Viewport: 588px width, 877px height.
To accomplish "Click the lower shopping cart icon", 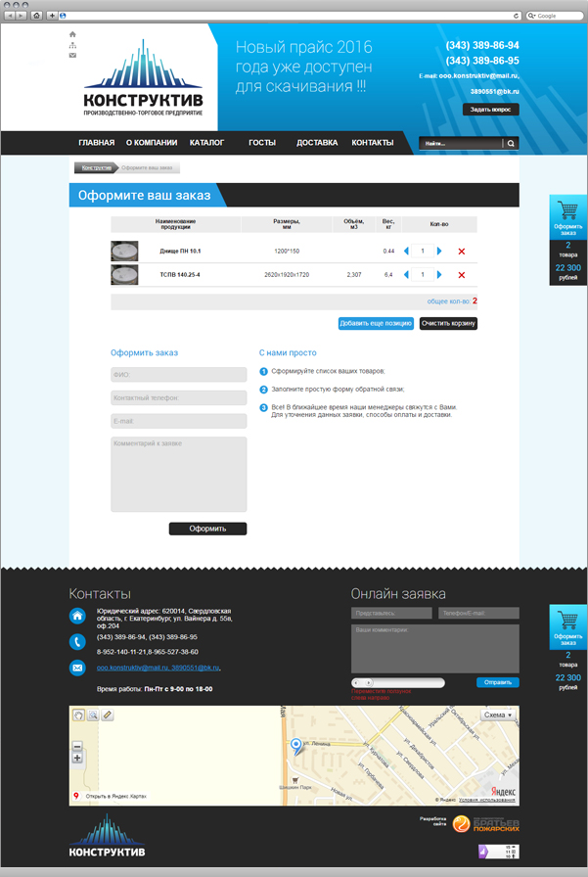I will pos(567,621).
